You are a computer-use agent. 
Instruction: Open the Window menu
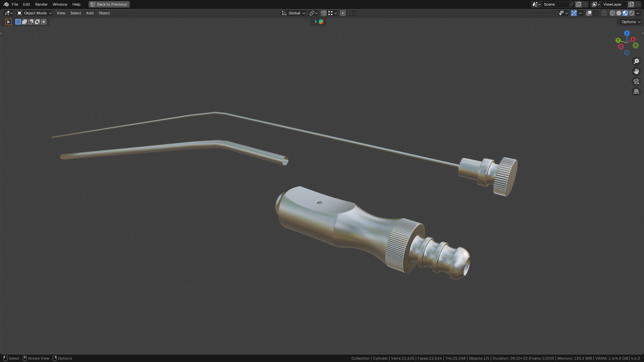pyautogui.click(x=60, y=4)
